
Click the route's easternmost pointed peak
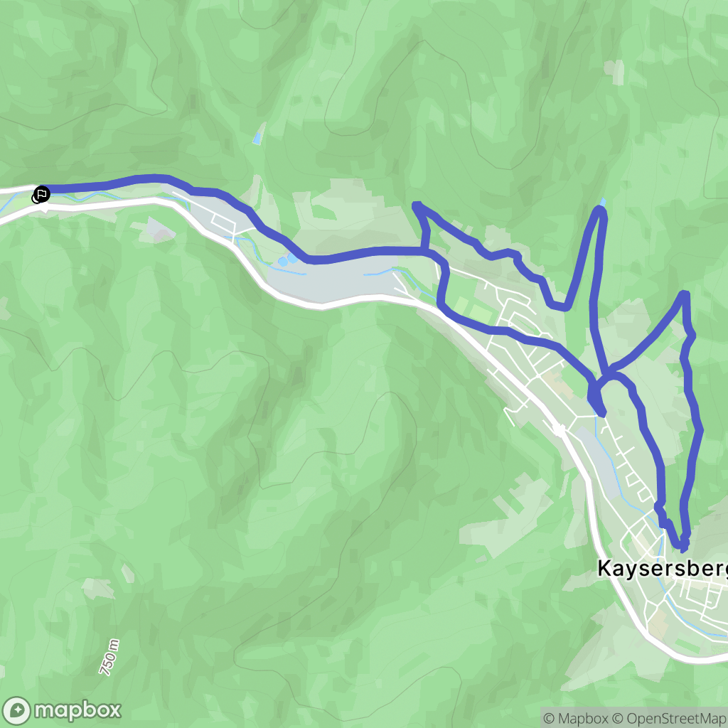click(685, 294)
